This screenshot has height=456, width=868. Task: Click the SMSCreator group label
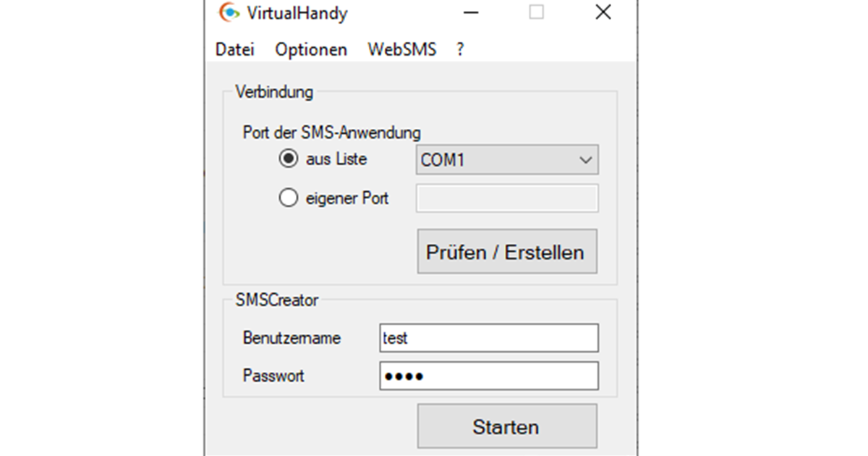coord(277,300)
